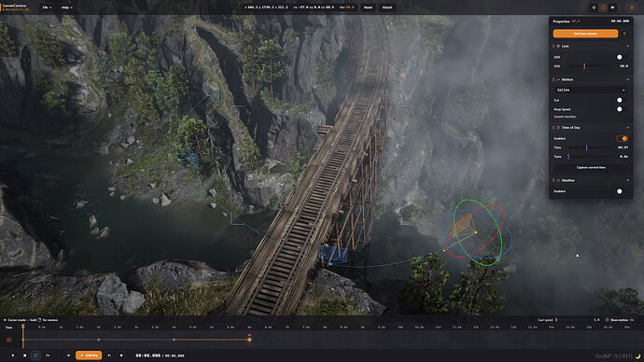Click the Motion section icon

(558, 79)
